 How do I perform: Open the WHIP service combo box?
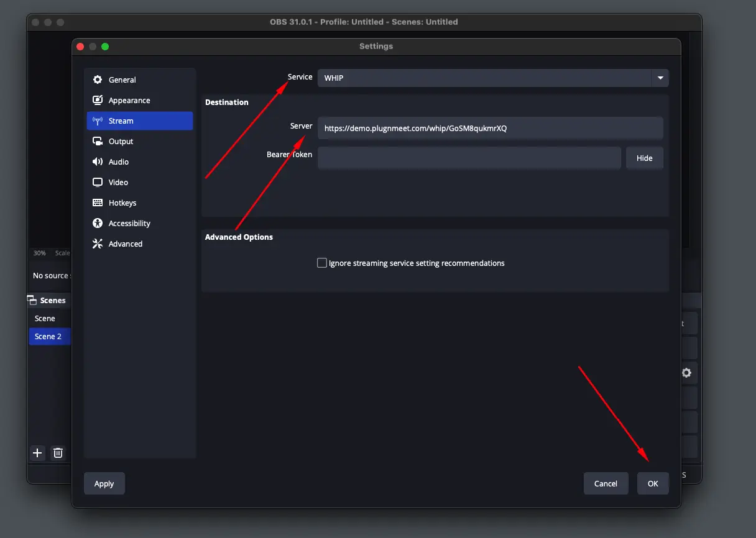(x=485, y=78)
